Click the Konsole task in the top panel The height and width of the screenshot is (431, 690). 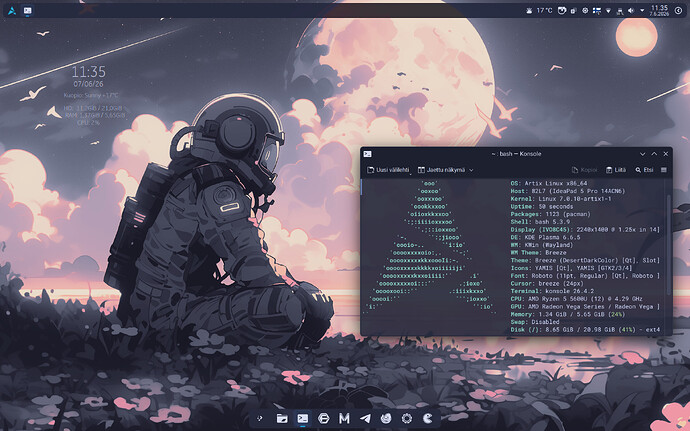pyautogui.click(x=27, y=11)
